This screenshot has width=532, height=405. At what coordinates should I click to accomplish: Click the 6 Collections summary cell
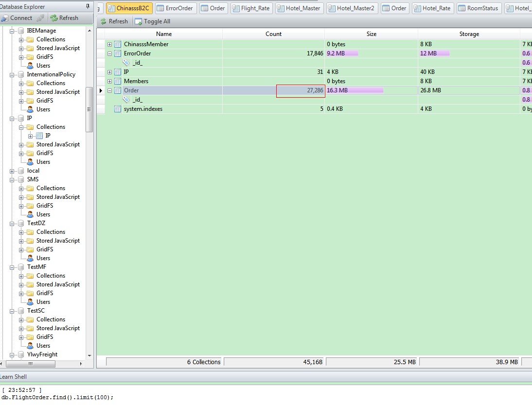163,362
